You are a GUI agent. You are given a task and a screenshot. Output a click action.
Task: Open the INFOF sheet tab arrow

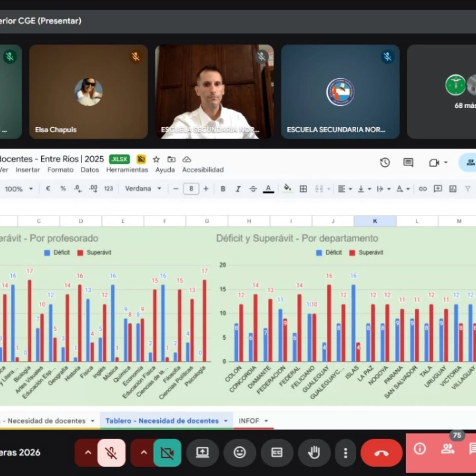pos(266,421)
